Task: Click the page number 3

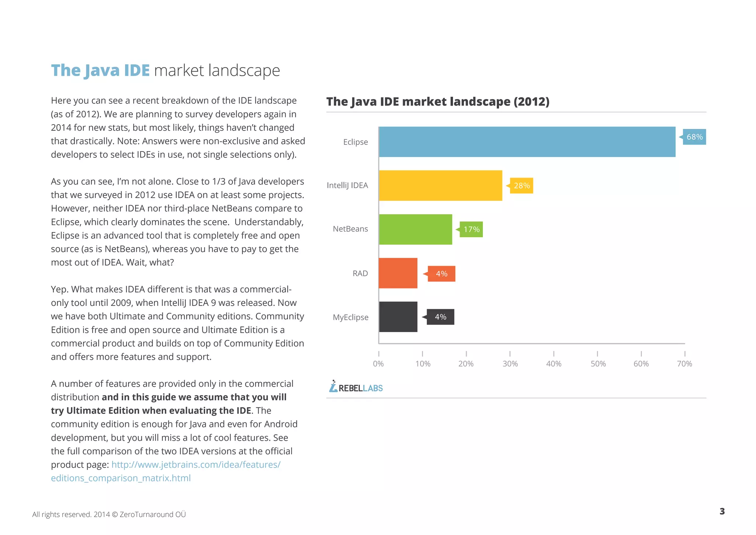Action: [x=722, y=511]
